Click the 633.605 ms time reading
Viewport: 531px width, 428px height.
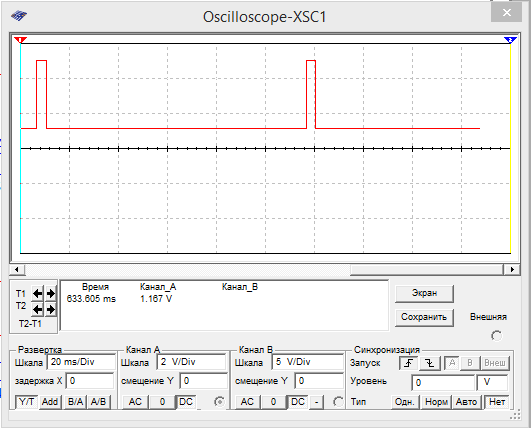(x=91, y=299)
